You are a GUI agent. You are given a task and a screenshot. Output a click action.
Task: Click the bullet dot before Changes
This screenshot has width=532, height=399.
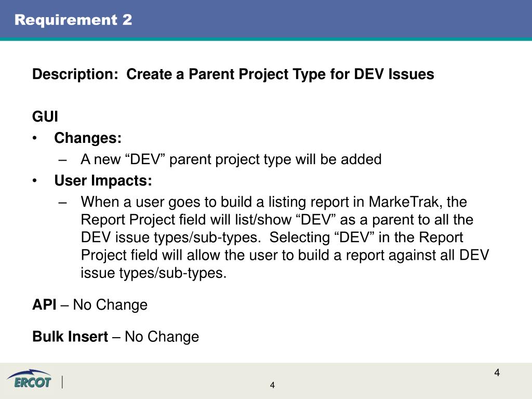(35, 138)
